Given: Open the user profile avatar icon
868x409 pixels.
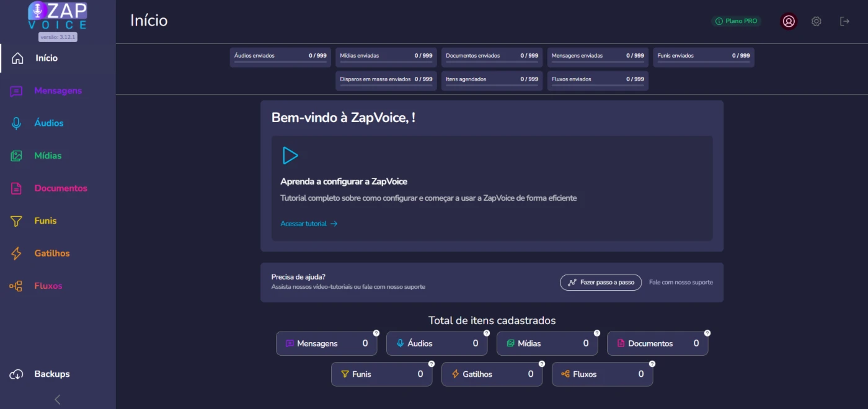Looking at the screenshot, I should pos(789,21).
